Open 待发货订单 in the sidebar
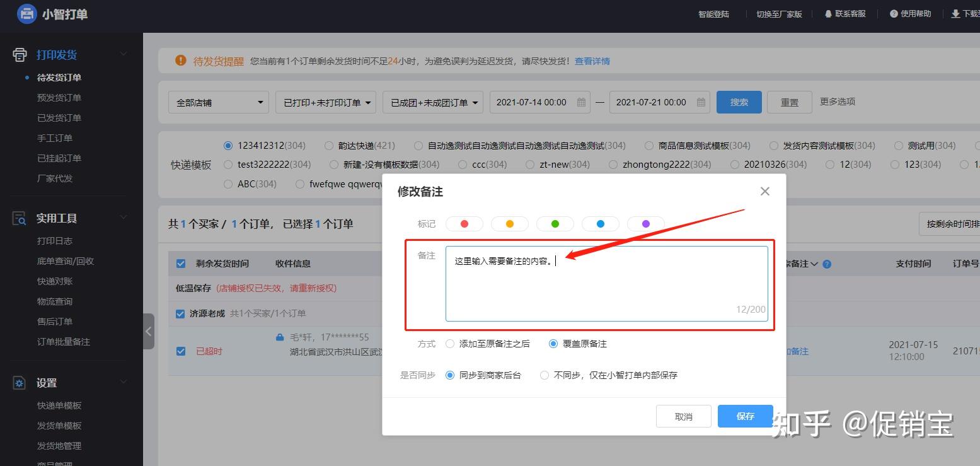This screenshot has height=466, width=980. pos(59,78)
